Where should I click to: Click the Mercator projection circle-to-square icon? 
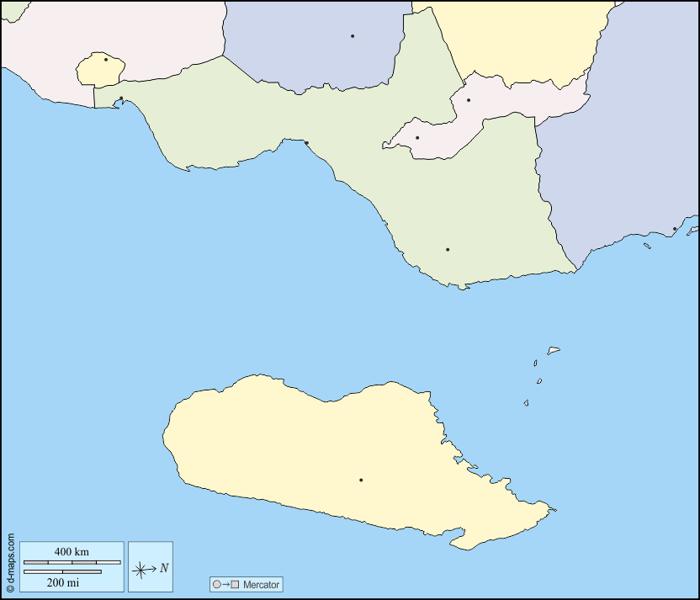[x=226, y=584]
